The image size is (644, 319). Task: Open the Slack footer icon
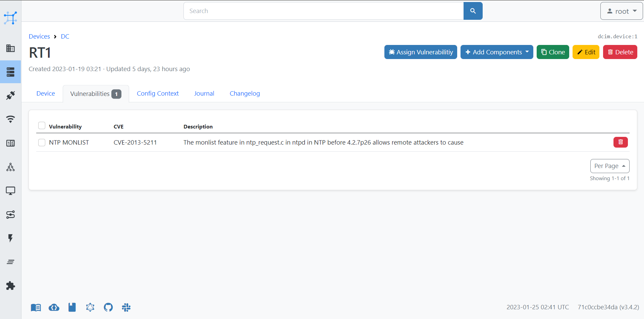tap(126, 307)
